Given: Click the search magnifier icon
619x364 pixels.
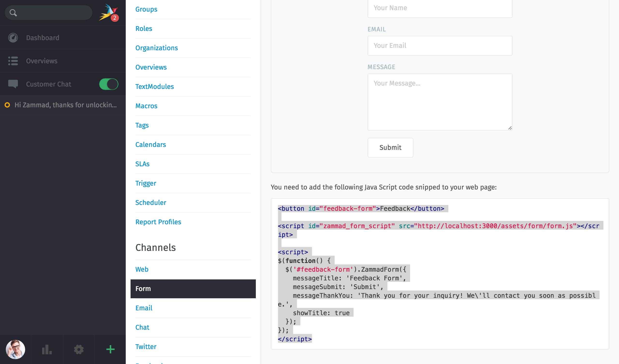Looking at the screenshot, I should click(13, 13).
